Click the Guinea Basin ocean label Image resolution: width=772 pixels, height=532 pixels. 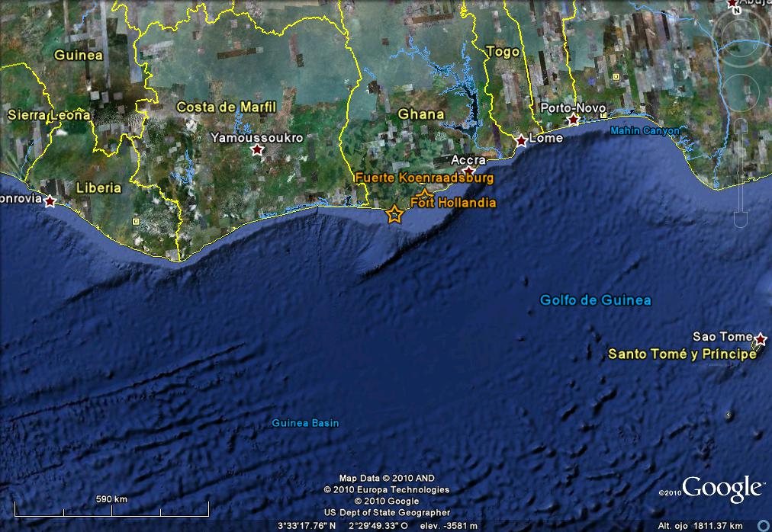[x=306, y=423]
